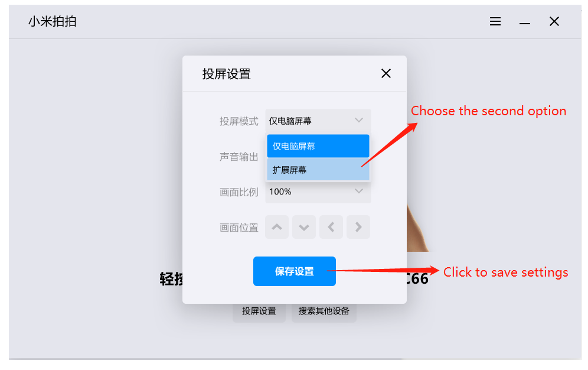
Task: Save settings with 保存设置 button
Action: tap(295, 271)
